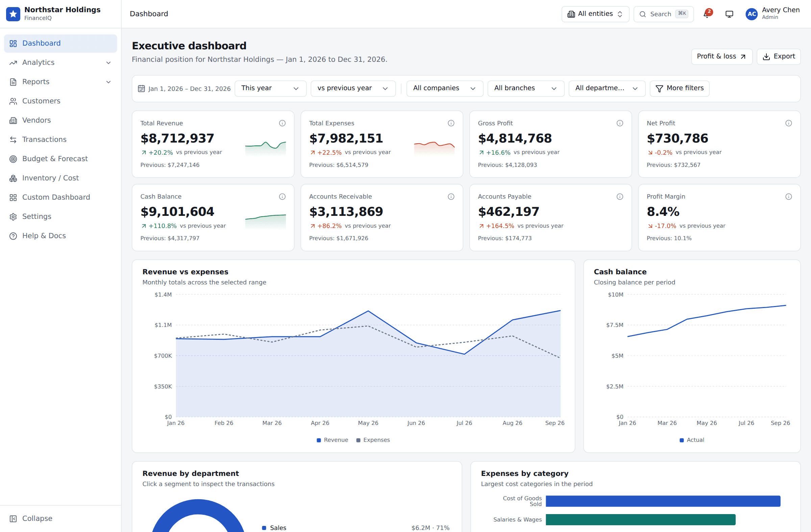Open the All entities selector
The width and height of the screenshot is (811, 532).
click(595, 14)
